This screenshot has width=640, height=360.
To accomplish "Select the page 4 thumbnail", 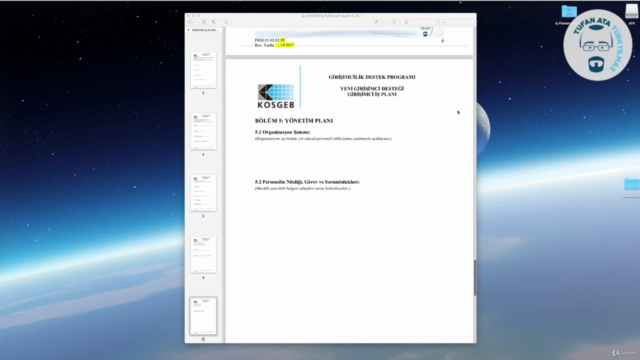I will coord(203,131).
